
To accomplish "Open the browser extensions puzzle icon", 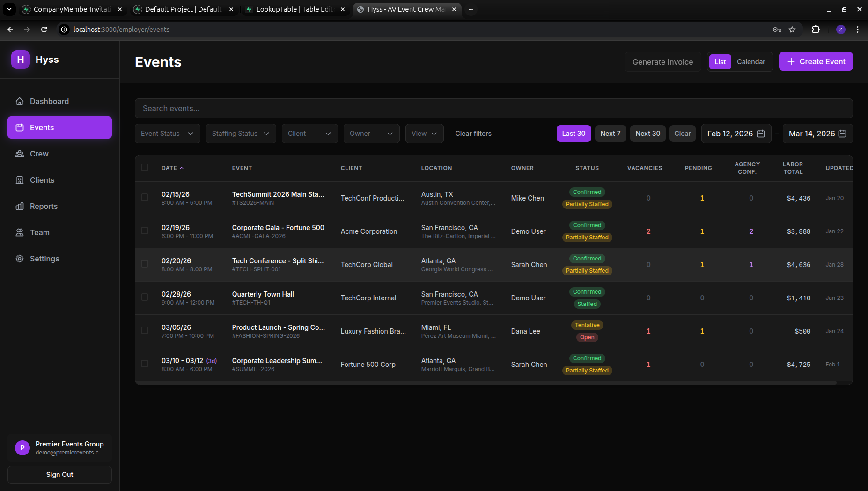I will click(x=816, y=30).
